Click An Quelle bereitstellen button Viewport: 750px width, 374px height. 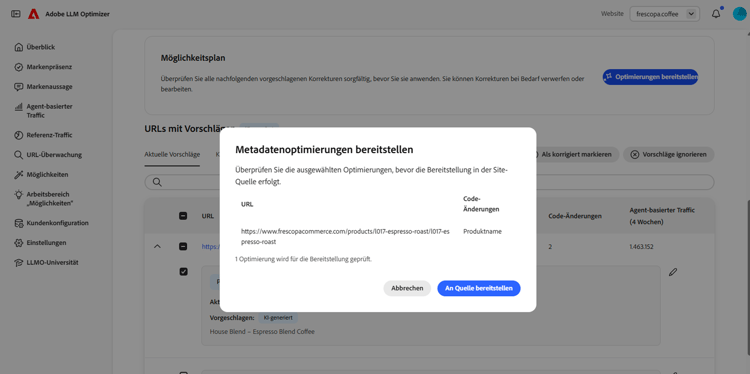coord(479,288)
